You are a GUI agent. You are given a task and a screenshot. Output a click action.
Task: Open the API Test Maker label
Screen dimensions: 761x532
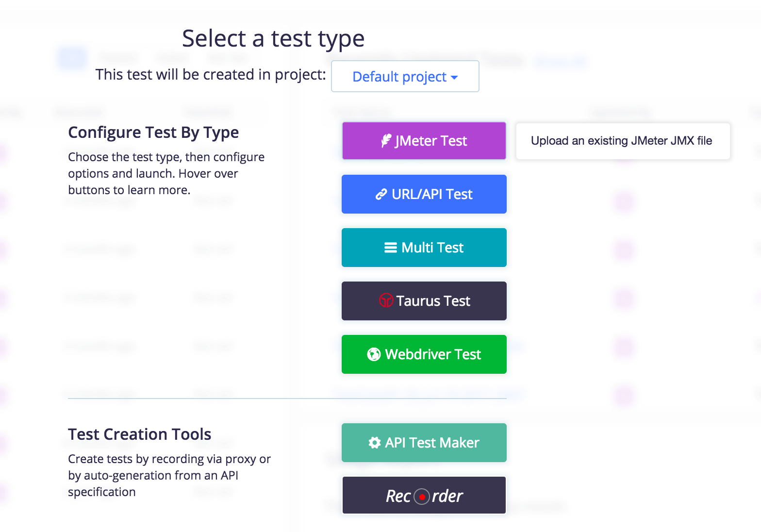pos(432,443)
